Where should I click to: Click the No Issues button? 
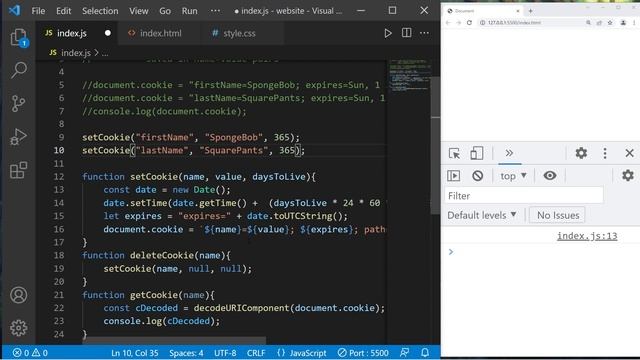[x=557, y=215]
